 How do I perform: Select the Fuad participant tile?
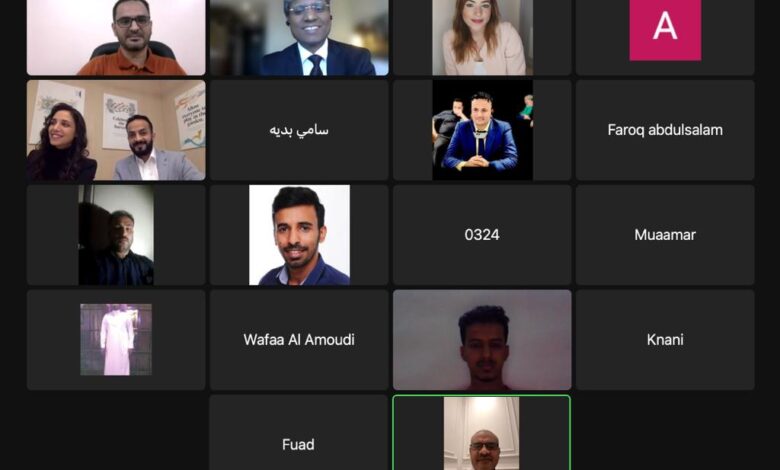pyautogui.click(x=298, y=433)
